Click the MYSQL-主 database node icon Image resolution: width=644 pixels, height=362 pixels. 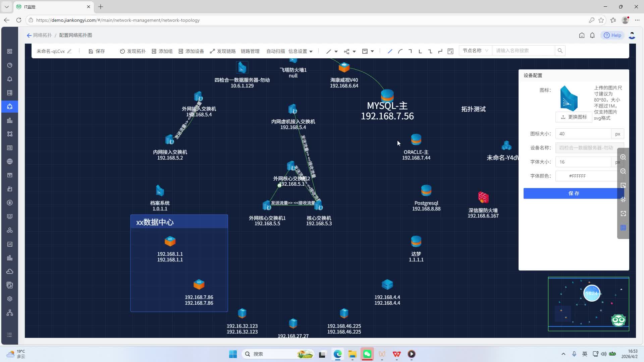click(387, 95)
